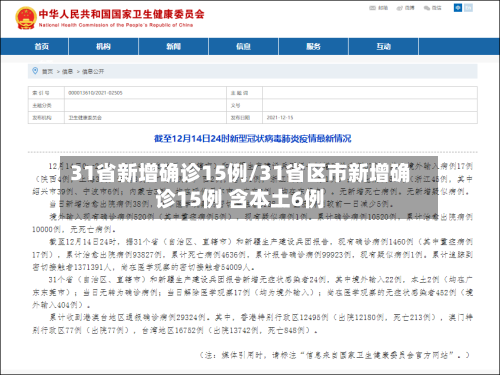Click the paragraph starting 31个省（自治区、直辖市）
This screenshot has width=500, height=375.
(x=252, y=292)
